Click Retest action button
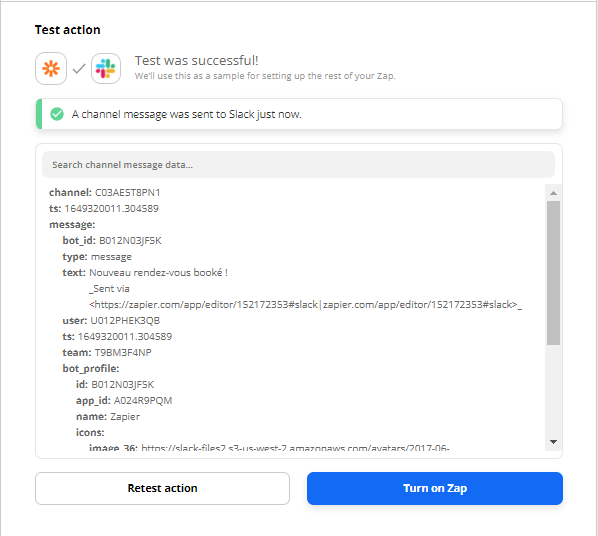Image resolution: width=598 pixels, height=536 pixels. [162, 488]
